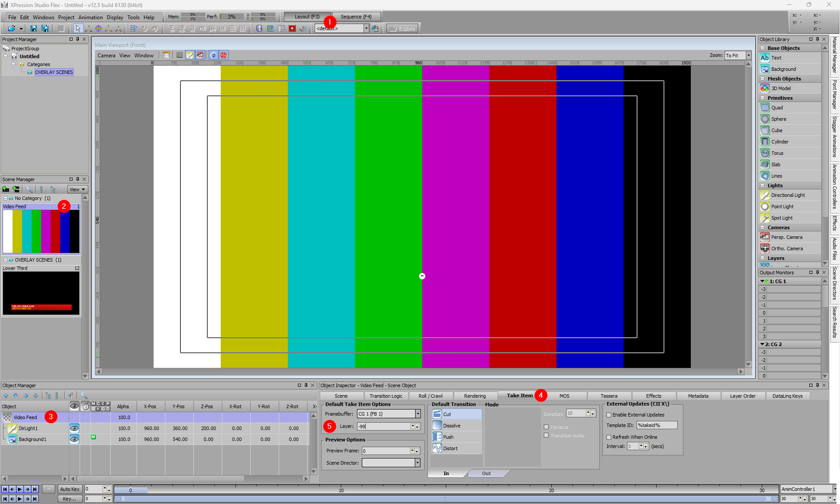Viewport: 840px width, 504px height.
Task: Switch to the Transition Logic tab
Action: pyautogui.click(x=386, y=396)
